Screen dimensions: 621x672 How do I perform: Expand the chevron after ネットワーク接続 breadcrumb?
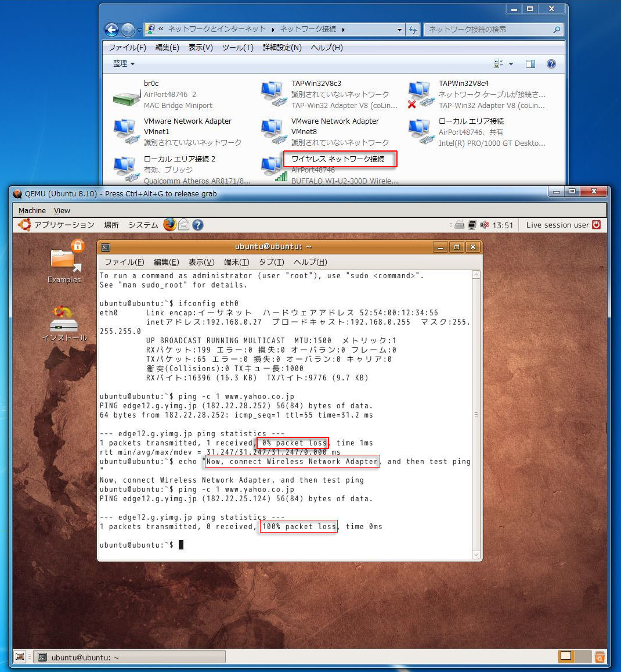pos(344,30)
